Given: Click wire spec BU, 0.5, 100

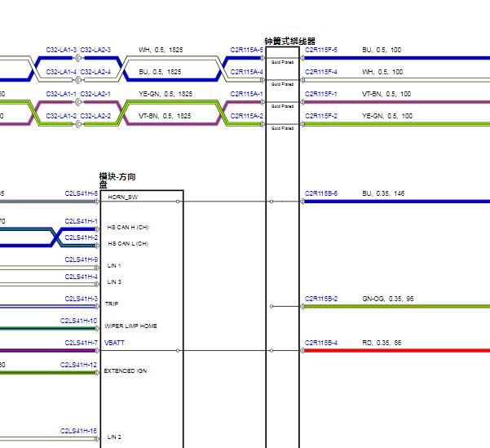Looking at the screenshot, I should 382,50.
